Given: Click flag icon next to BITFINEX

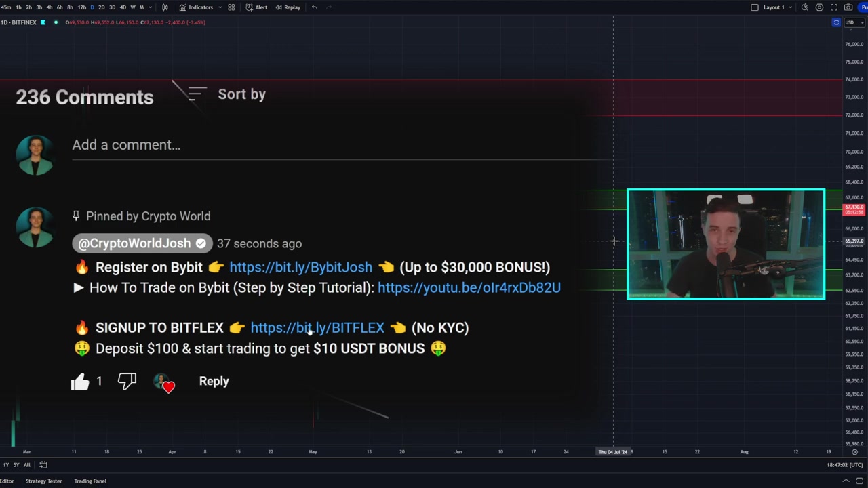Looking at the screenshot, I should (x=43, y=22).
